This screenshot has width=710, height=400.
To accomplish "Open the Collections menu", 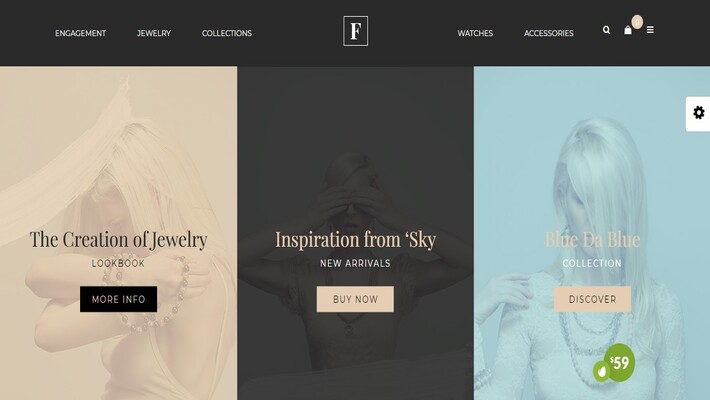I will 227,34.
